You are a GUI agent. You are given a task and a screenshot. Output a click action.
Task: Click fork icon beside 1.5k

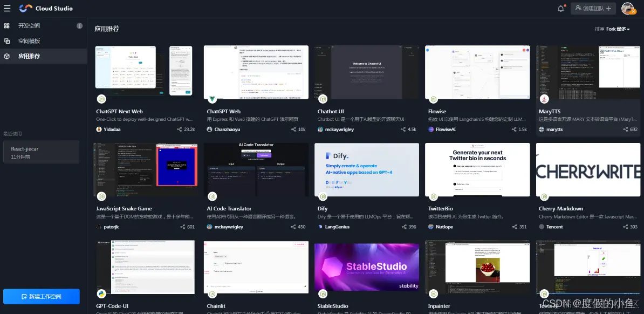click(514, 129)
